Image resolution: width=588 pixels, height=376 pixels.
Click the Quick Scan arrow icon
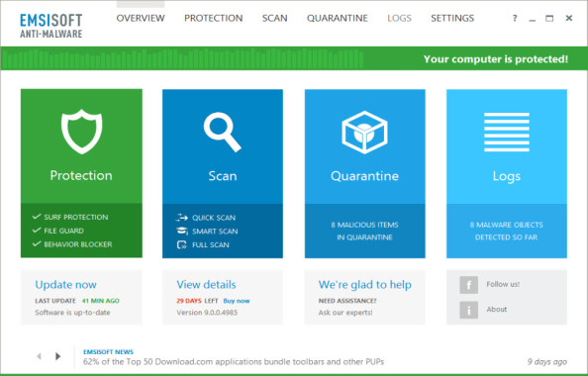tap(181, 218)
